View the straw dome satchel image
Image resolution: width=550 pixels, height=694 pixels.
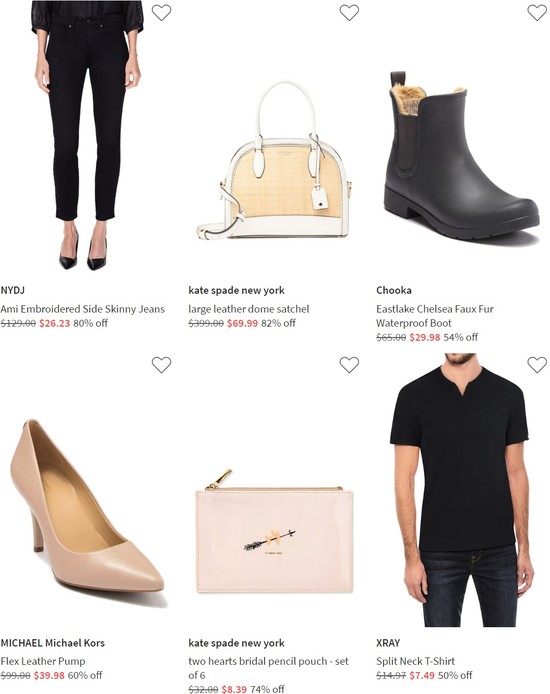click(275, 160)
